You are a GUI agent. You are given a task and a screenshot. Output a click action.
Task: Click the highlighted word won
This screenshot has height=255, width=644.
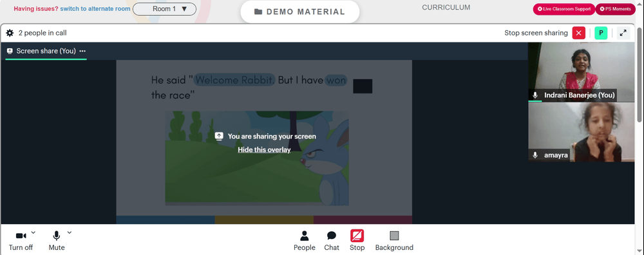336,80
